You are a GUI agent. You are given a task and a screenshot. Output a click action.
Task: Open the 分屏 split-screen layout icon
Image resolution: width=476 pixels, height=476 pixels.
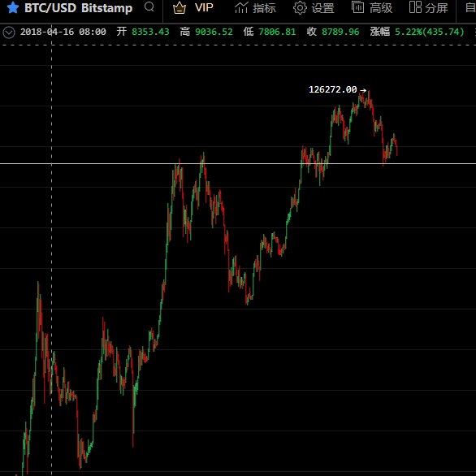click(x=415, y=7)
